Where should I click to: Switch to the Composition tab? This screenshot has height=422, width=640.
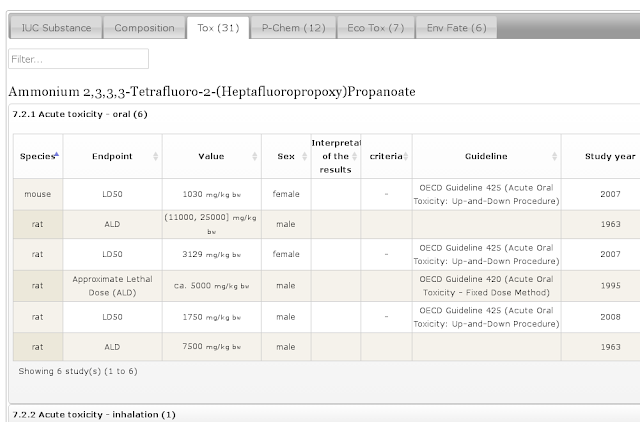coord(144,28)
